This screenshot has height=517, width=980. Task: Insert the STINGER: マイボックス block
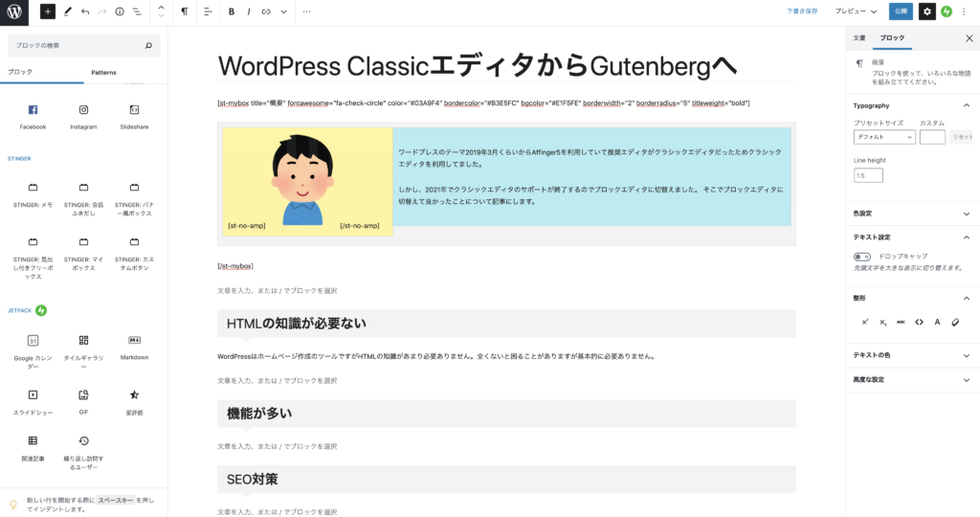[84, 253]
